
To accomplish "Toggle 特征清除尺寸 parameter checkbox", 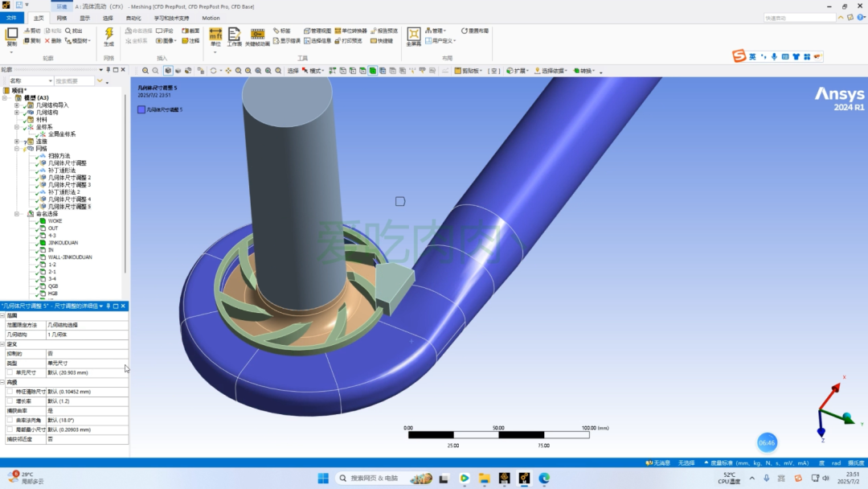I will pos(10,392).
